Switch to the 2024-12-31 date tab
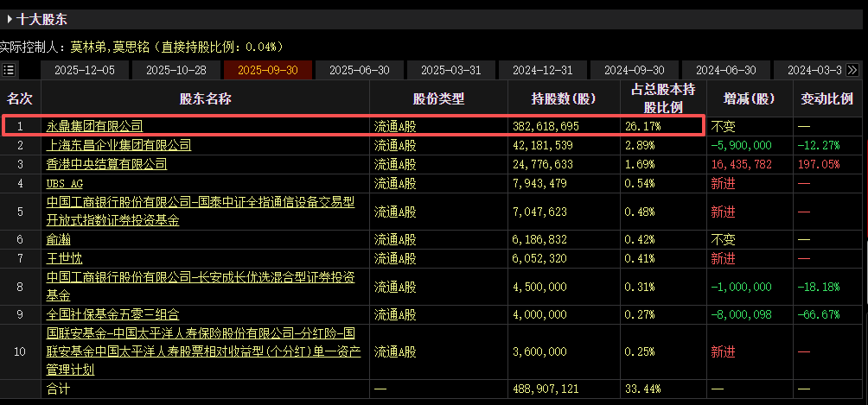 [543, 70]
